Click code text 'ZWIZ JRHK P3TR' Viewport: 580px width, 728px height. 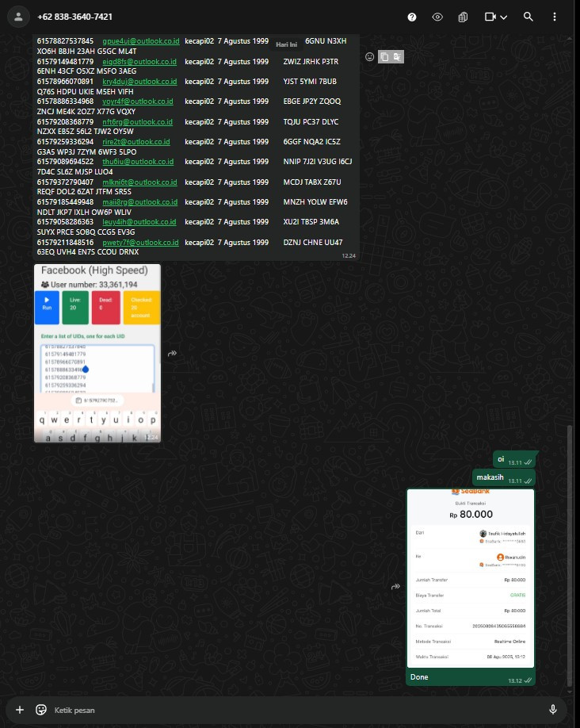311,61
